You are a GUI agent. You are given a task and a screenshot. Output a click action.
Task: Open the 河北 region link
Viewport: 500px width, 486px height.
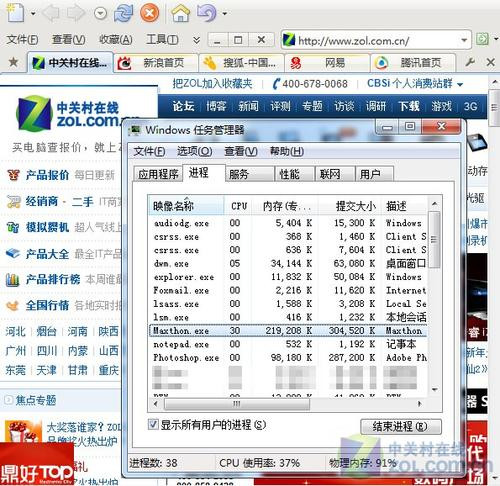pyautogui.click(x=15, y=331)
